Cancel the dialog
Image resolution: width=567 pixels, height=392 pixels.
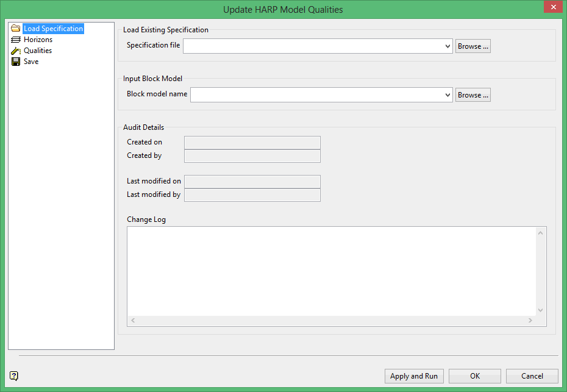coord(532,376)
